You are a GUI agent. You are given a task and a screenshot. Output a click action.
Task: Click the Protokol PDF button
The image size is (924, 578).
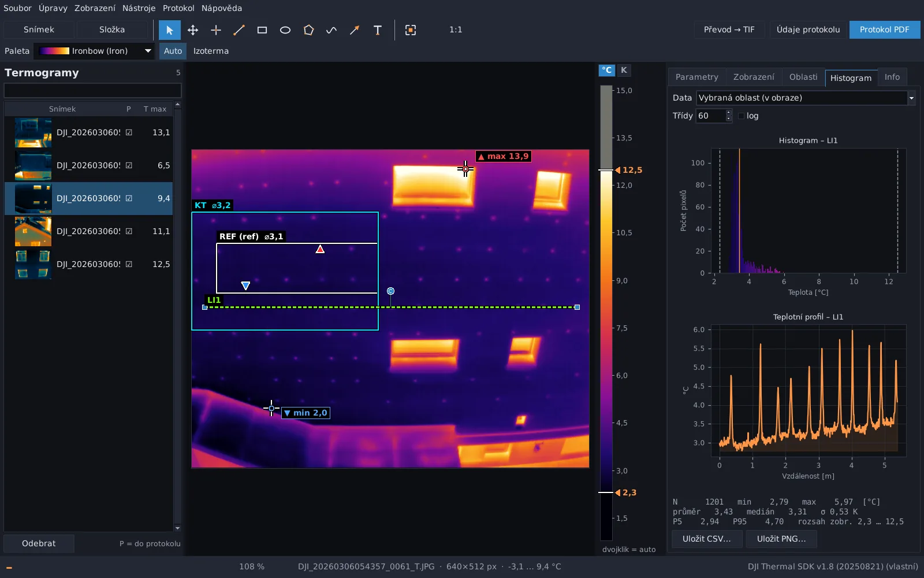(884, 29)
